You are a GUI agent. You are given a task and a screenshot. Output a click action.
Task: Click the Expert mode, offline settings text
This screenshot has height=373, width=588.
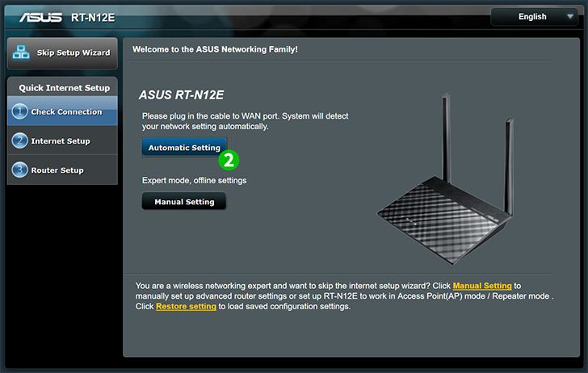point(194,180)
